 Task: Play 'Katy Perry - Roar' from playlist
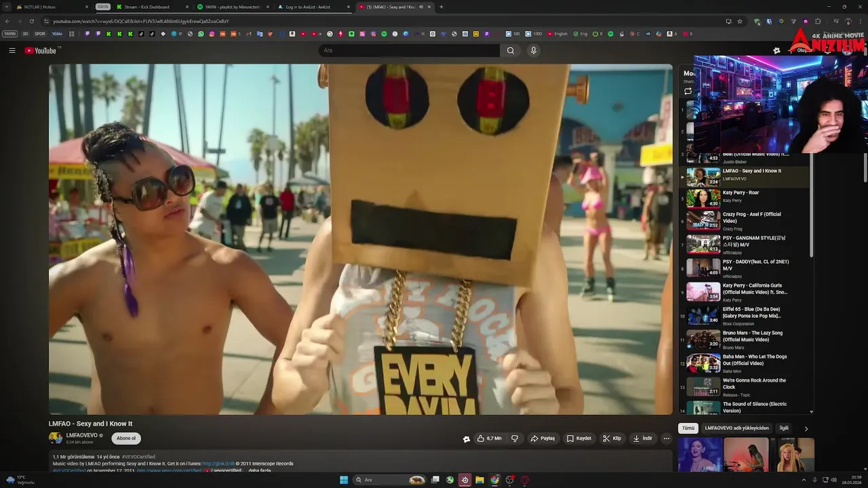[x=746, y=197]
